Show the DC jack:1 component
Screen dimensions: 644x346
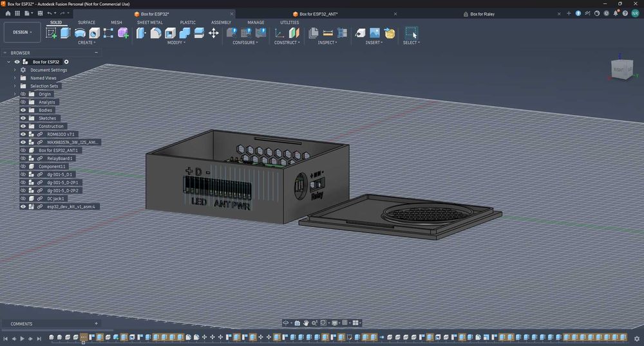23,199
